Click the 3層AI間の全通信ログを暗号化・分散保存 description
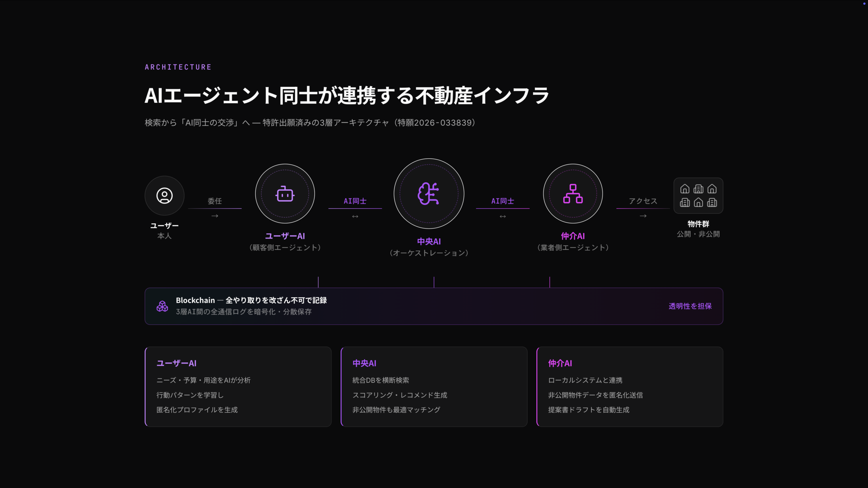 pos(244,312)
